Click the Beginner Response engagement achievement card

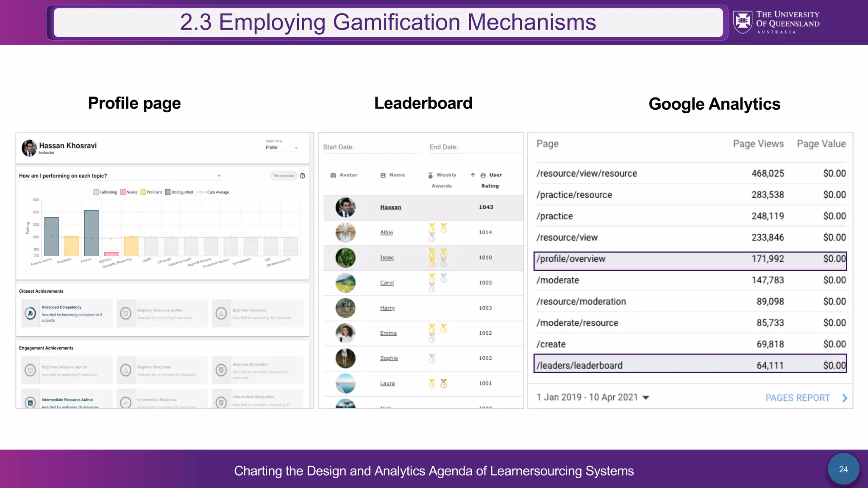tap(162, 370)
